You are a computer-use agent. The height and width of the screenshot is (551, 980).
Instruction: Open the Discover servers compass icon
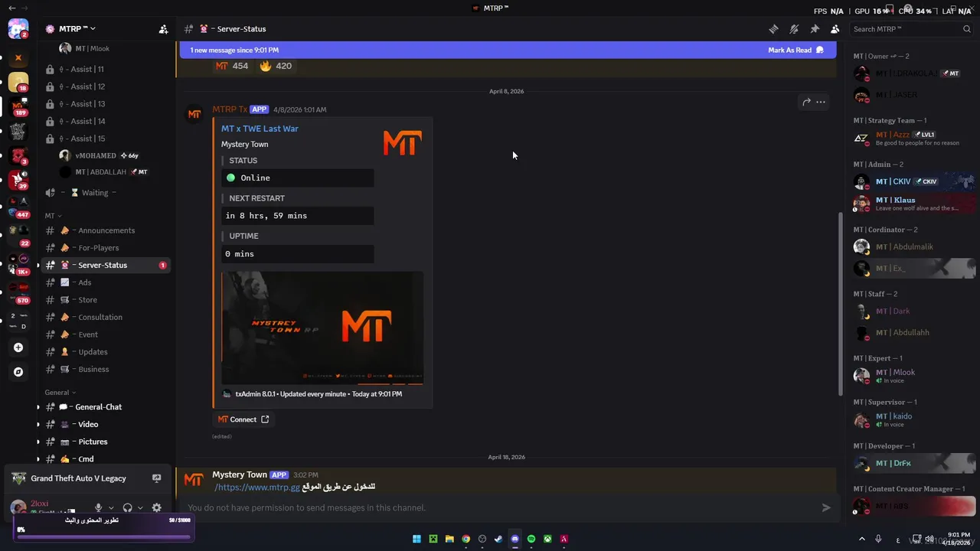click(x=18, y=372)
